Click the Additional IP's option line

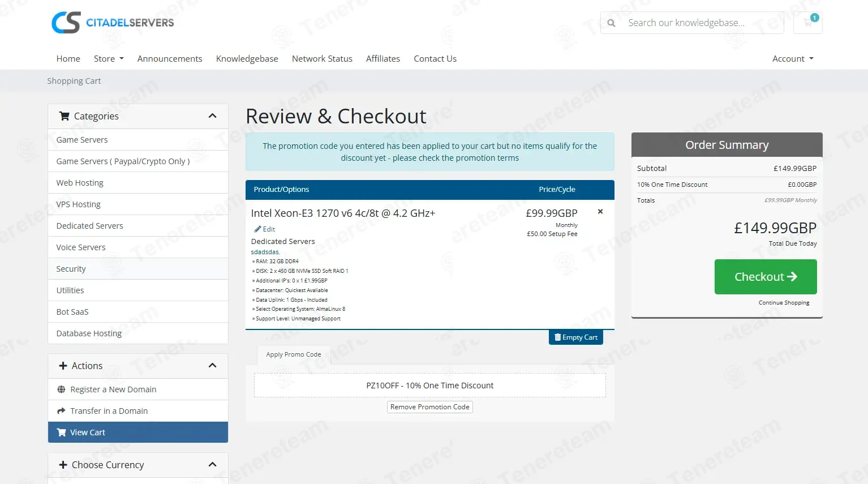point(290,281)
